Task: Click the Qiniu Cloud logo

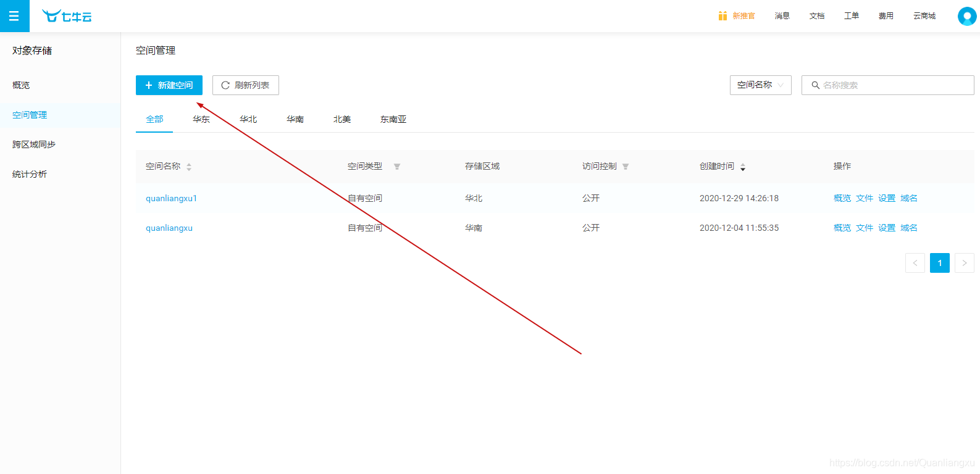Action: click(x=67, y=16)
